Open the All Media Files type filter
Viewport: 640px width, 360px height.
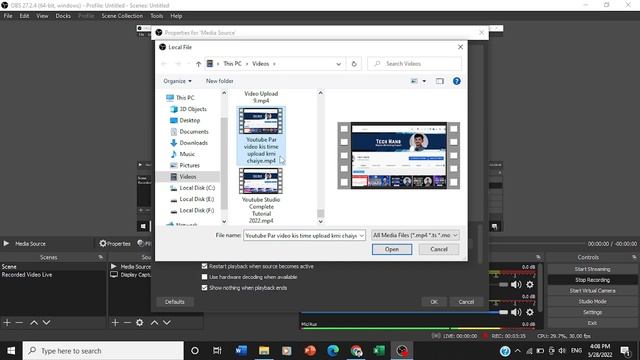point(415,236)
